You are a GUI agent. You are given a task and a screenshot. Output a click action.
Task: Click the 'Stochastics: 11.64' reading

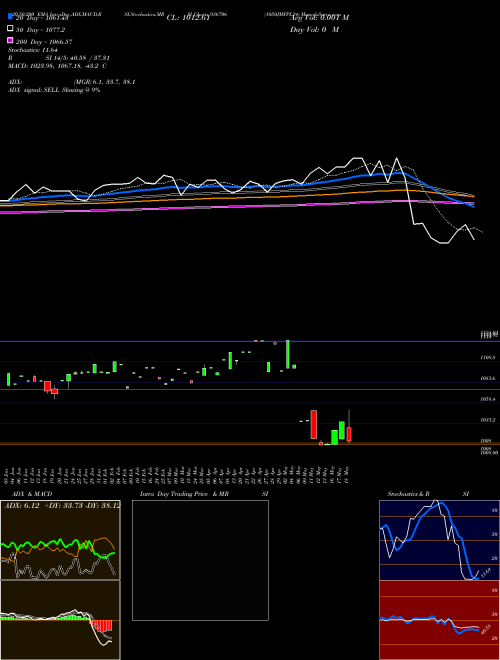coord(32,50)
